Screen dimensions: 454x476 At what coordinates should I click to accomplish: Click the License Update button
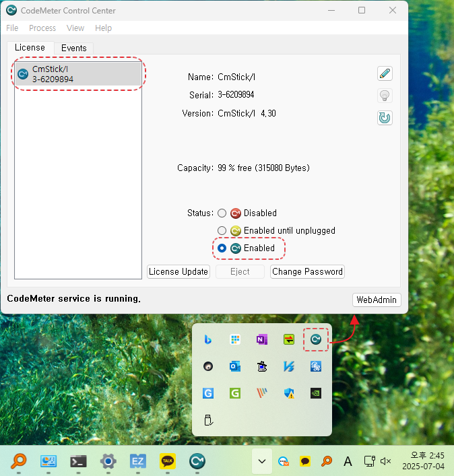(x=179, y=271)
